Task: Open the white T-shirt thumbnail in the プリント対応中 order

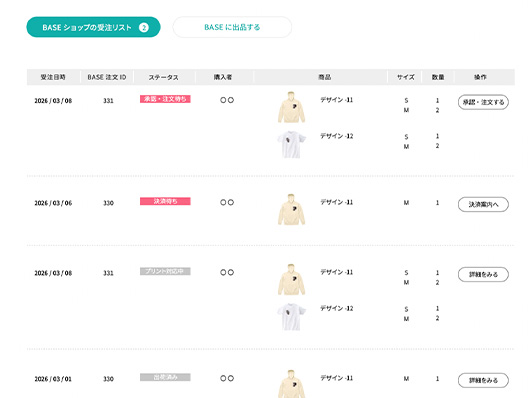Action: [291, 317]
